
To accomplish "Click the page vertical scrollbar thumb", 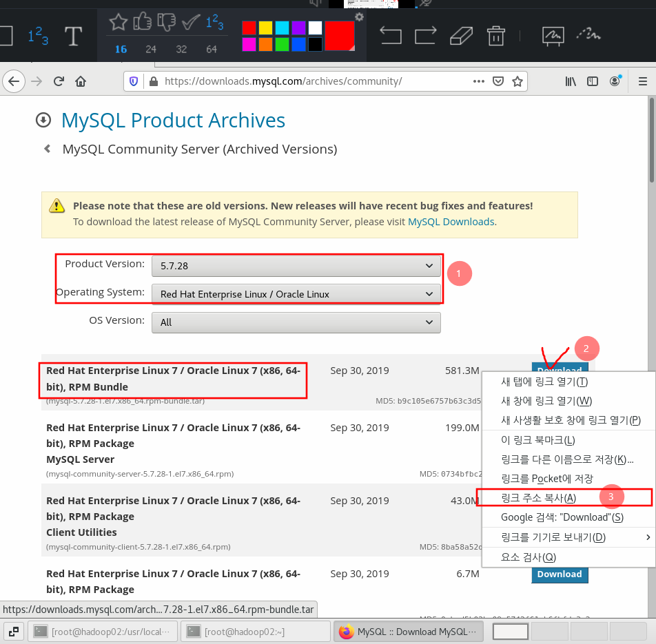I will [652, 140].
